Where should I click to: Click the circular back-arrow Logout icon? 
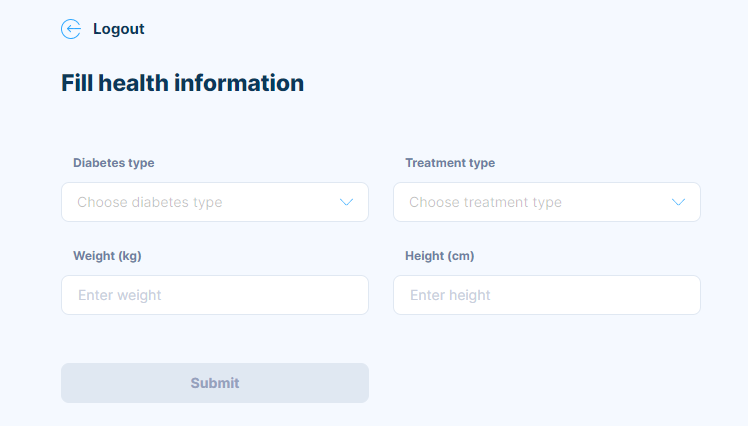click(71, 29)
